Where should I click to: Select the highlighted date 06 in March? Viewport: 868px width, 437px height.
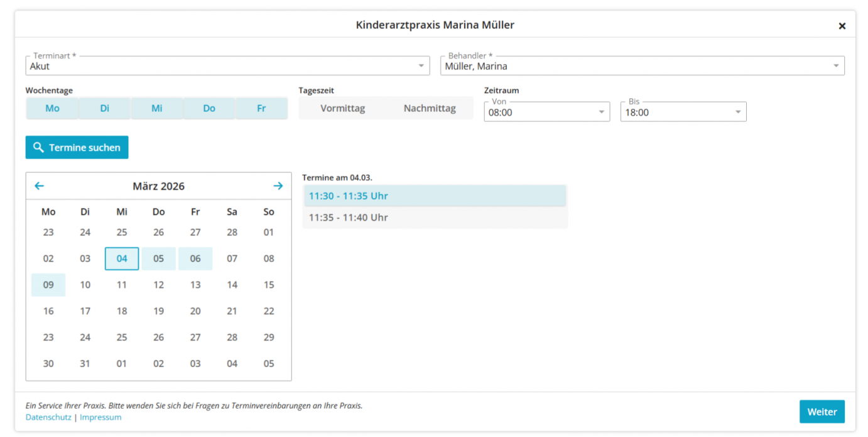(x=195, y=258)
